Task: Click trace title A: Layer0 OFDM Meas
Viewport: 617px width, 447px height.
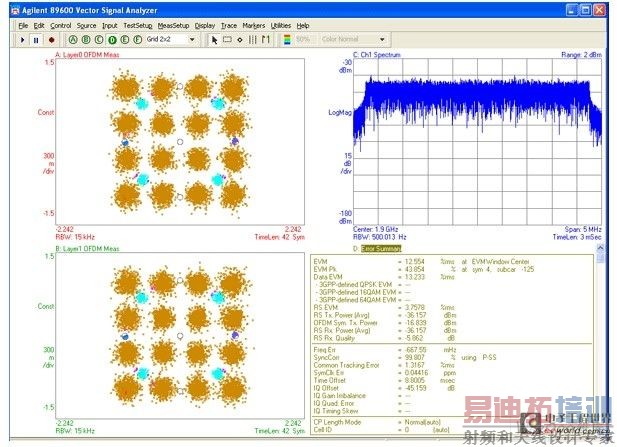Action: [87, 55]
